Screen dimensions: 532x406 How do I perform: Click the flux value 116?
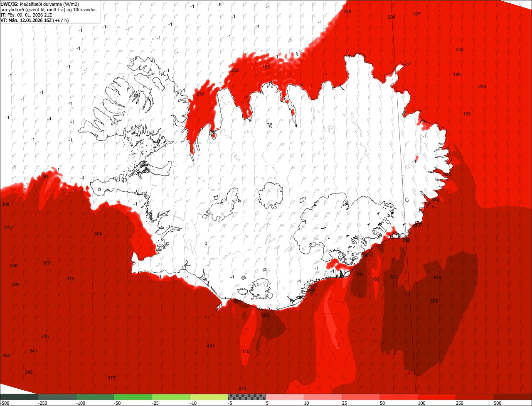246,351
